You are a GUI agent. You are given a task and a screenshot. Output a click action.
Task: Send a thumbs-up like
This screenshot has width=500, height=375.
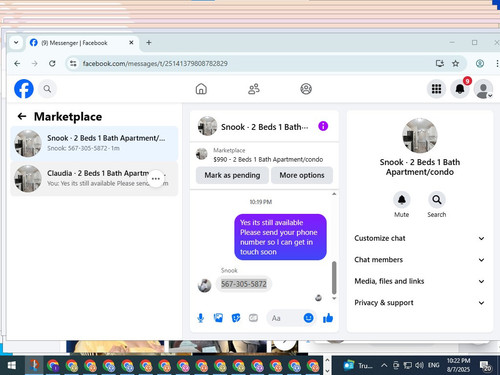coord(328,318)
